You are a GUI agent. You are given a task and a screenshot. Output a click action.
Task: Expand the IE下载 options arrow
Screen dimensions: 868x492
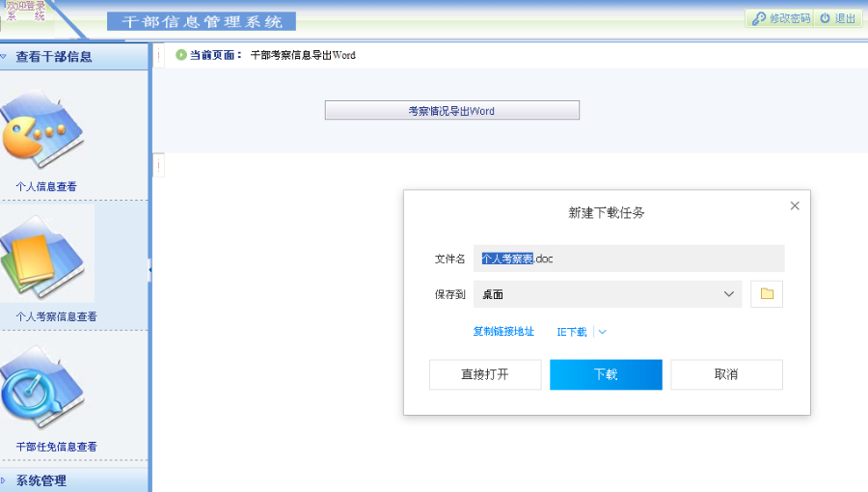click(x=602, y=332)
